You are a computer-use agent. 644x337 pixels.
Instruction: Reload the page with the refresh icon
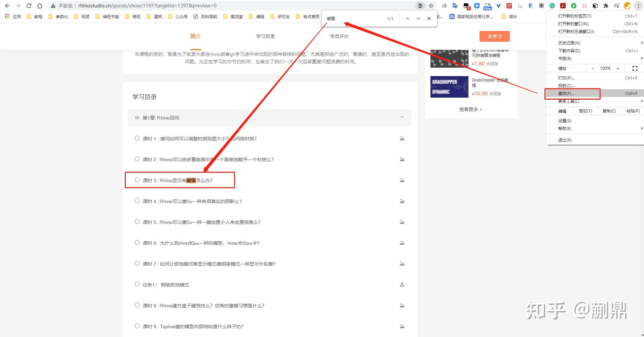[29, 6]
